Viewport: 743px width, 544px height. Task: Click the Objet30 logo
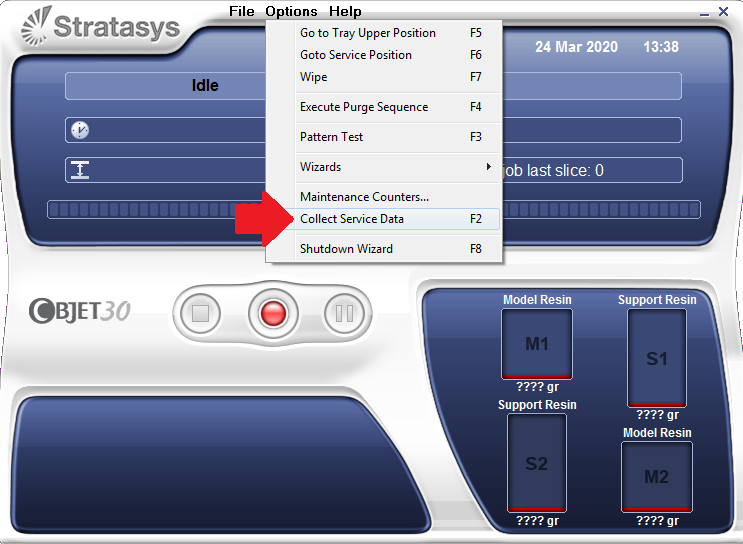click(80, 311)
